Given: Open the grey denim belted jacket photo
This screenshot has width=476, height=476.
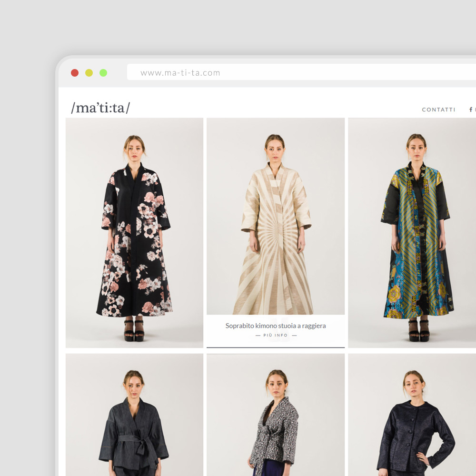Looking at the screenshot, I should (135, 415).
